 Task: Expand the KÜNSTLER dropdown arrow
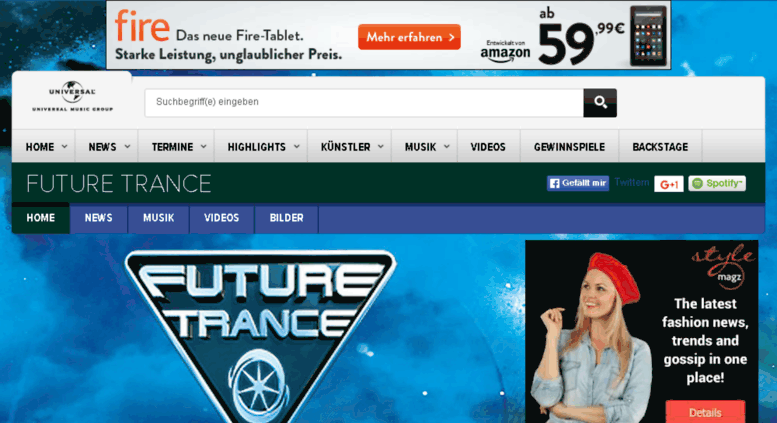[381, 147]
